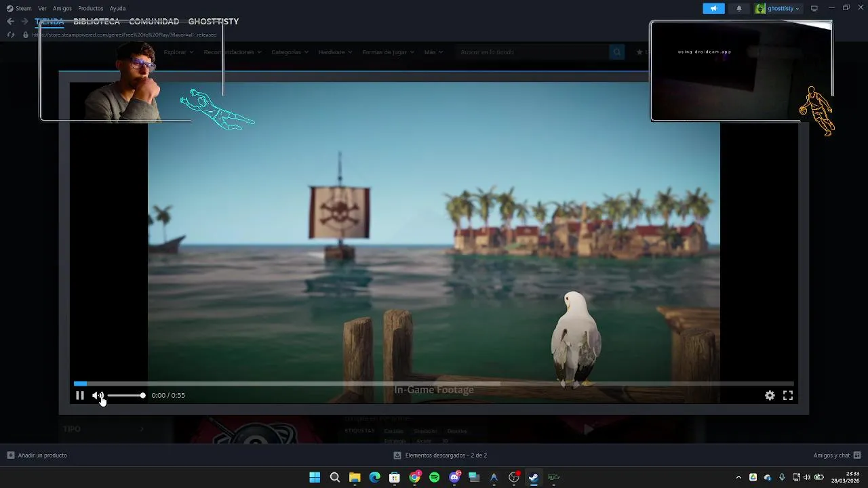This screenshot has height=488, width=868.
Task: Click the store search magnifier button
Action: point(616,52)
